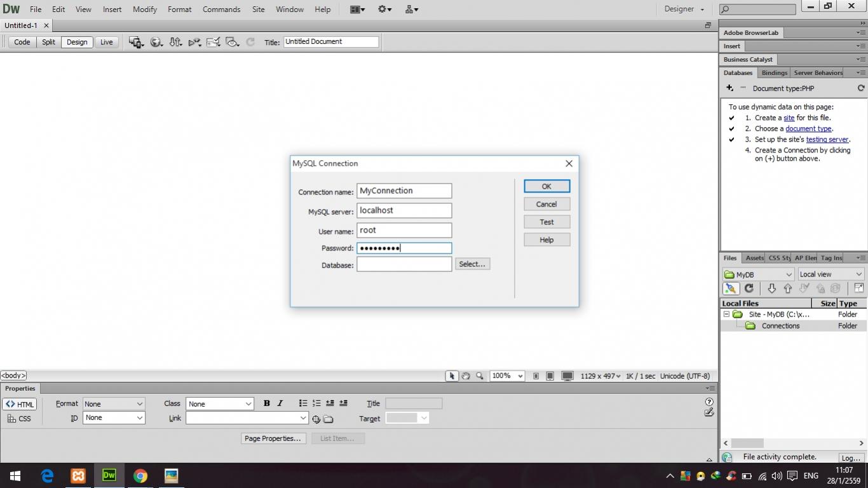
Task: Open the Site menu
Action: pos(258,10)
